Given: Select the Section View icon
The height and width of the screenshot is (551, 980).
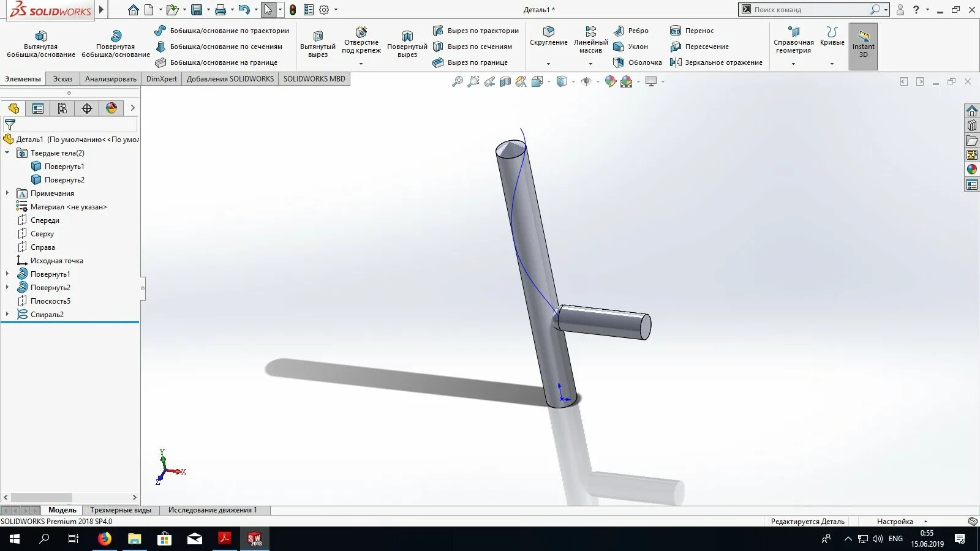Looking at the screenshot, I should (x=505, y=81).
